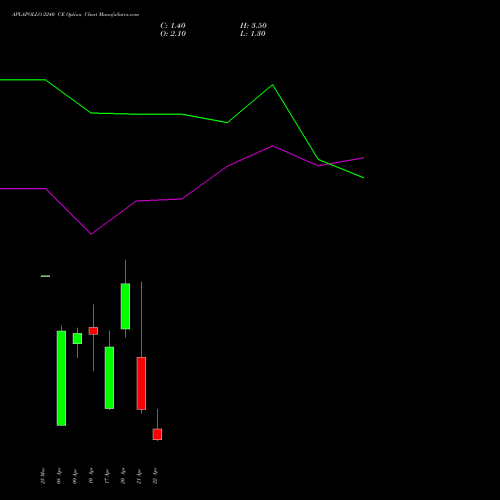Select the high value "H: 3.50"
Image resolution: width=500 pixels, height=500 pixels.
tap(253, 26)
